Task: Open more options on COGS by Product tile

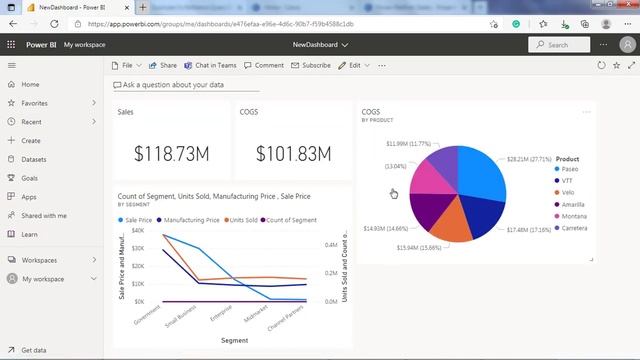Action: 587,112
